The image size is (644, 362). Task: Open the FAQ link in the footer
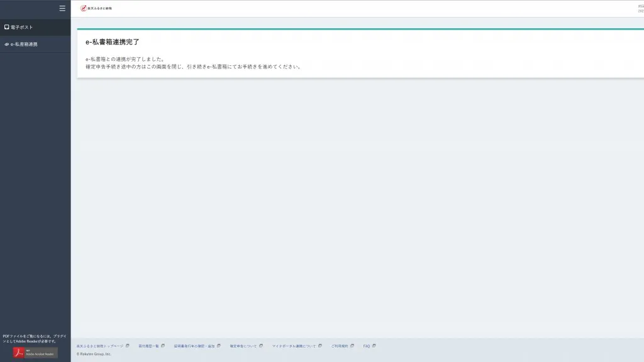[x=367, y=346]
